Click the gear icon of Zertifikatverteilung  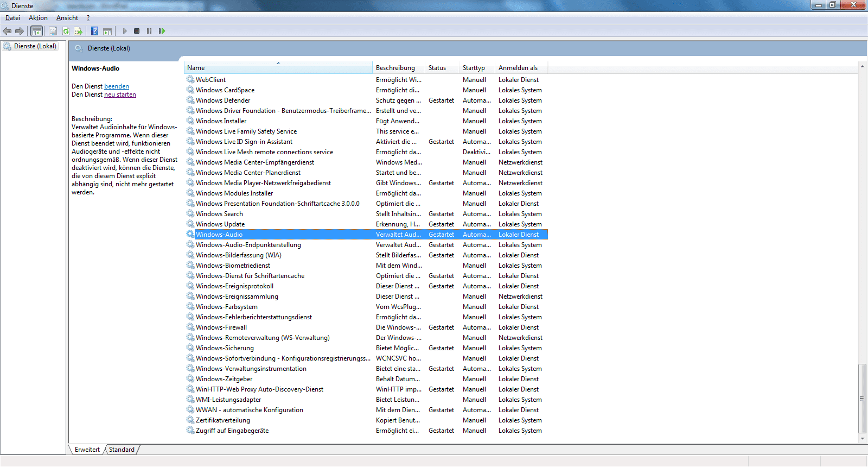click(x=190, y=420)
